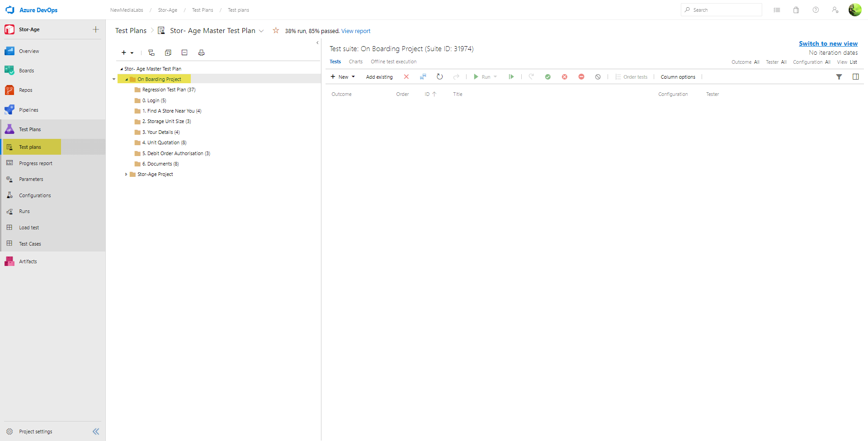This screenshot has width=868, height=441.
Task: Open the On Boarding Project context menu arrow
Action: 114,79
